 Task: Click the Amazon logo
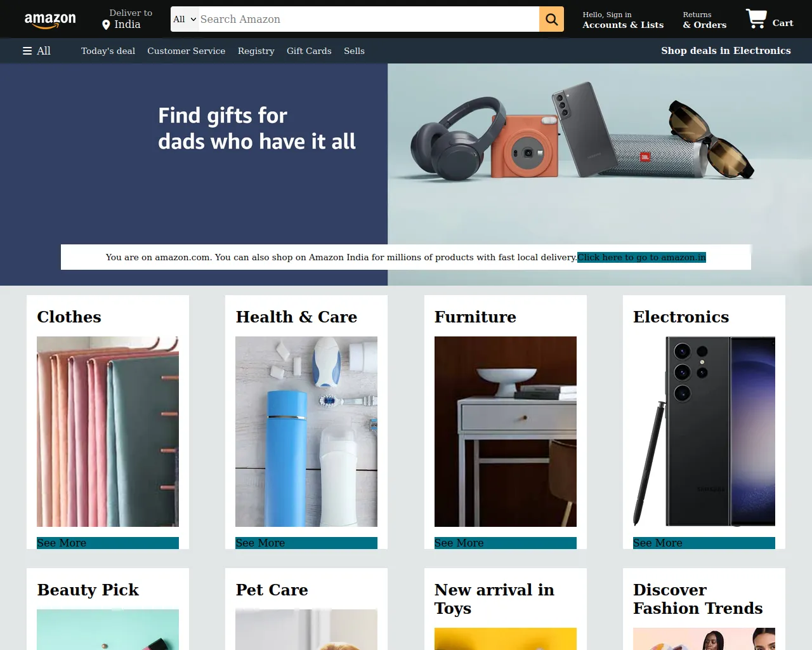[x=50, y=20]
